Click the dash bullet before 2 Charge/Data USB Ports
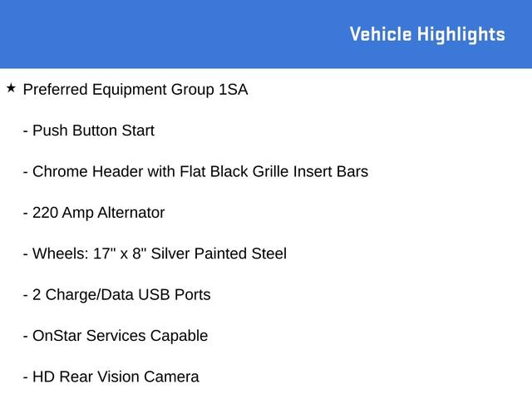 coord(26,296)
